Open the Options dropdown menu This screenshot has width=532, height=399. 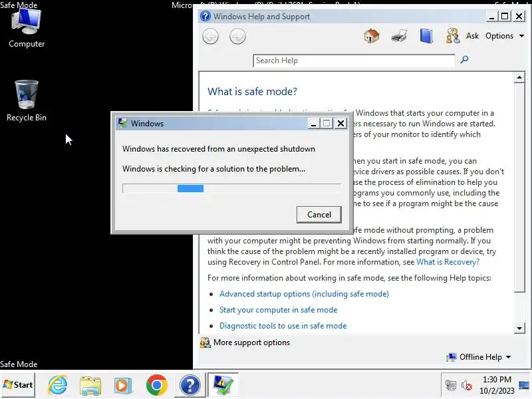[x=505, y=36]
